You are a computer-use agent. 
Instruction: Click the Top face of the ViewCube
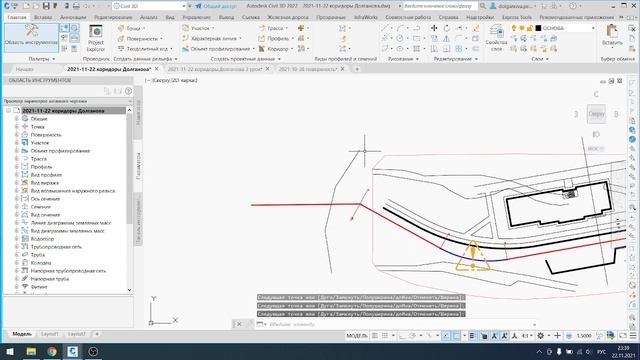(x=596, y=114)
